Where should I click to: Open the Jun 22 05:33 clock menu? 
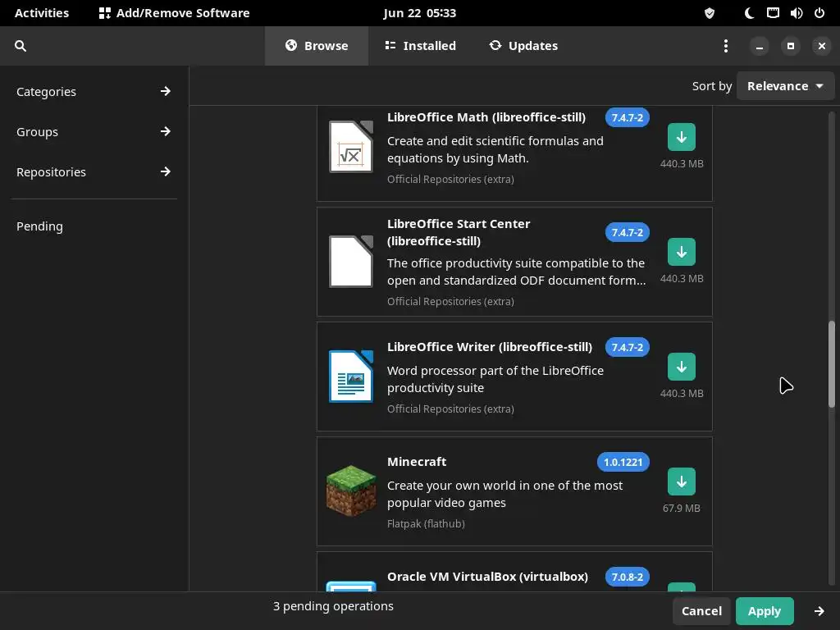click(419, 13)
